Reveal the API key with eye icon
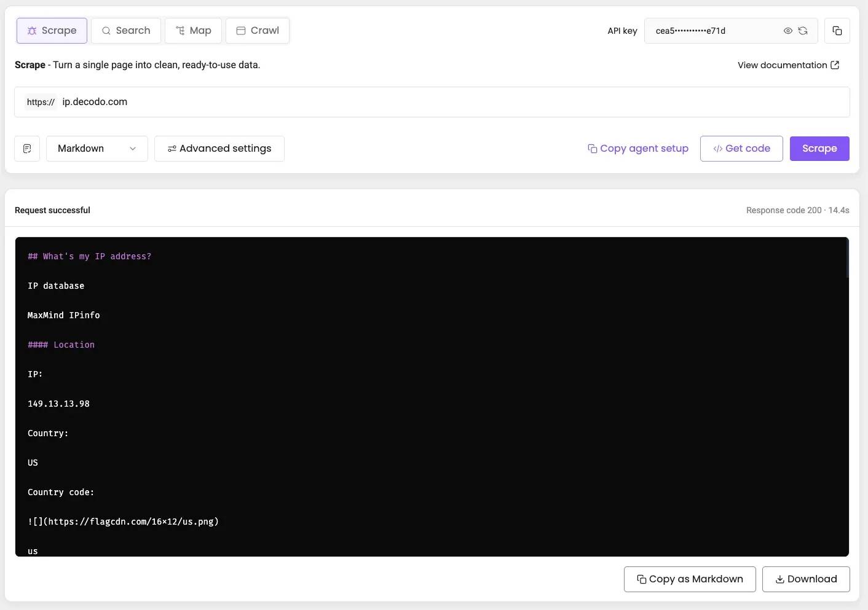Image resolution: width=868 pixels, height=610 pixels. (787, 31)
